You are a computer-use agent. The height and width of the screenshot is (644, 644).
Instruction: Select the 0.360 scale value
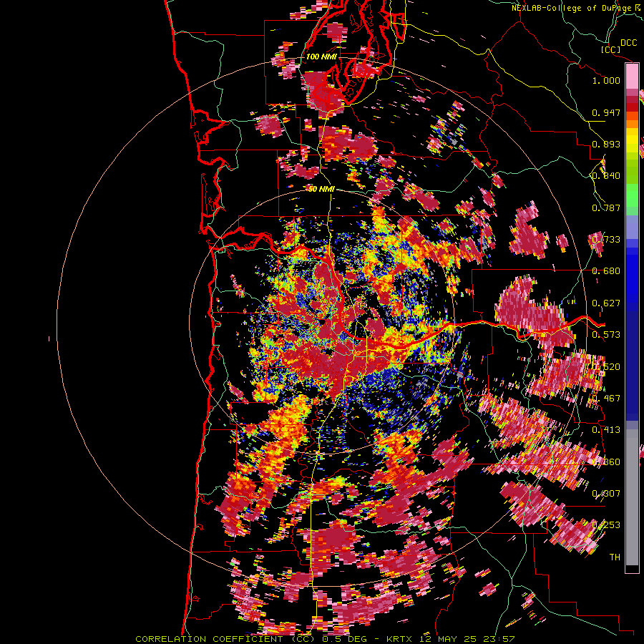point(606,462)
